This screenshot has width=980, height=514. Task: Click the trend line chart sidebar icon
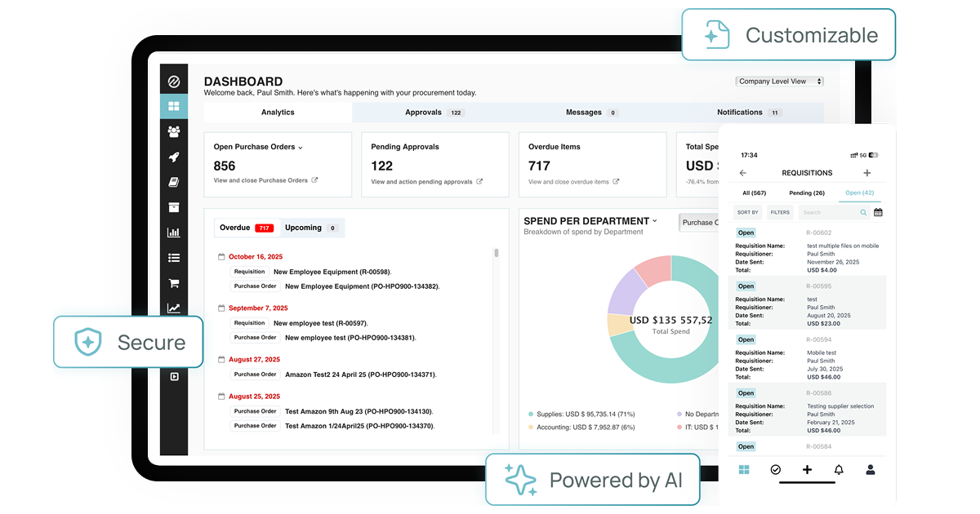[174, 308]
